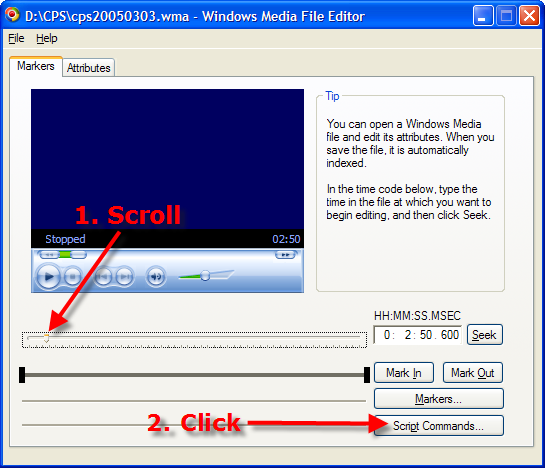Click the Seek button
The image size is (545, 468).
(x=485, y=335)
